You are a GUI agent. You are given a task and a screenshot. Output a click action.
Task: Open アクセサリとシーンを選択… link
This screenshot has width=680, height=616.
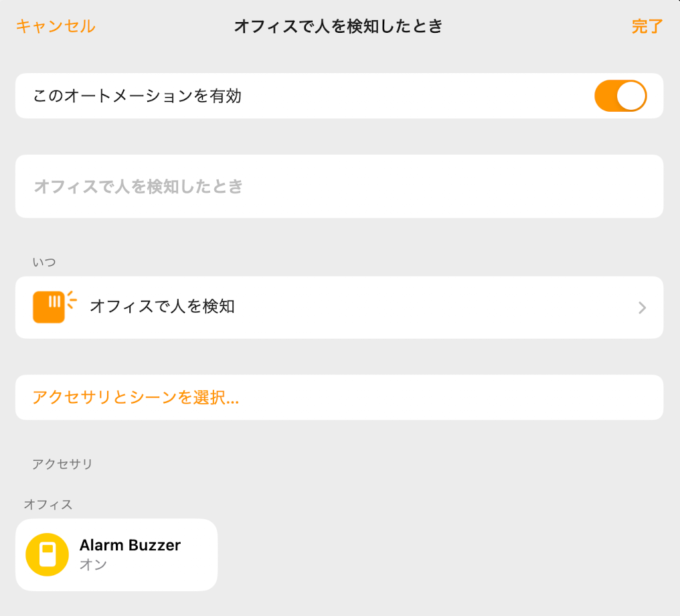[x=135, y=397]
